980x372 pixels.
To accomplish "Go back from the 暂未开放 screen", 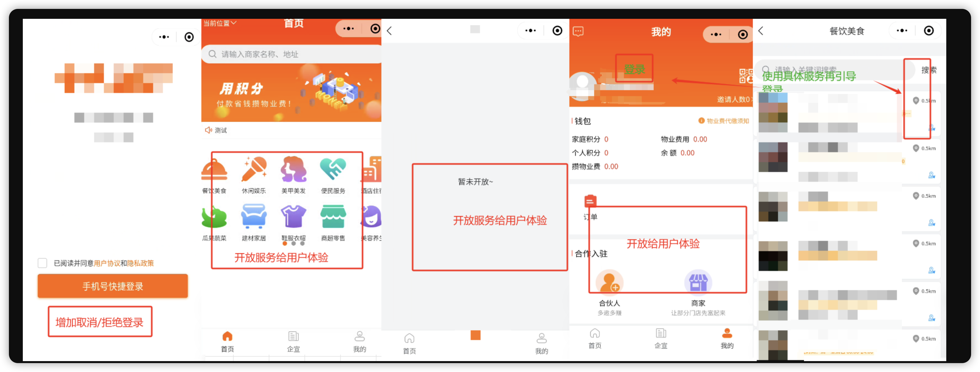I will 389,31.
